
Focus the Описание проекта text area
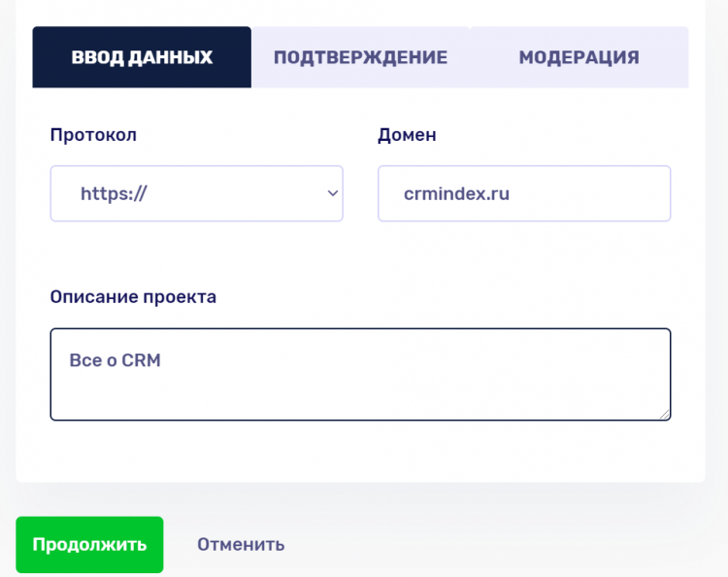point(360,374)
